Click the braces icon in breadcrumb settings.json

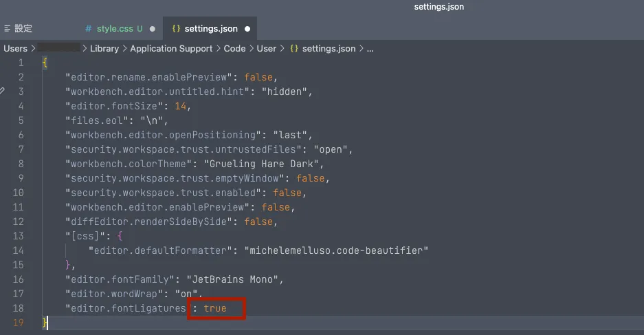[294, 49]
